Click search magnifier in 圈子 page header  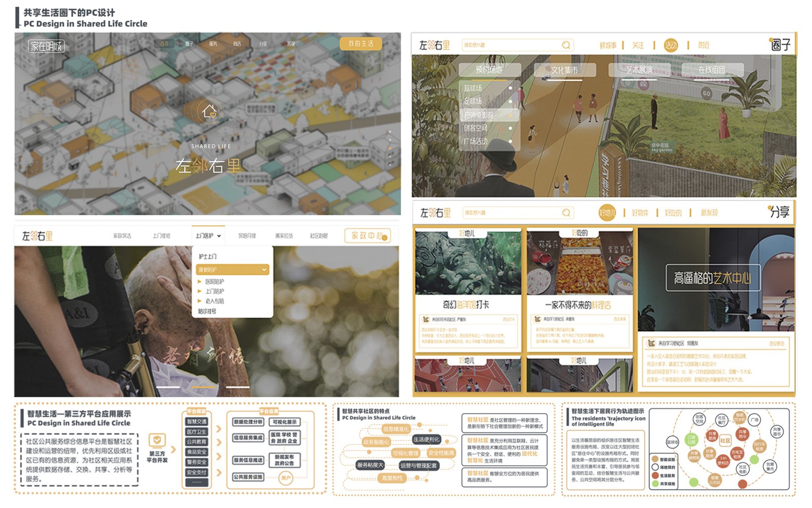click(566, 45)
